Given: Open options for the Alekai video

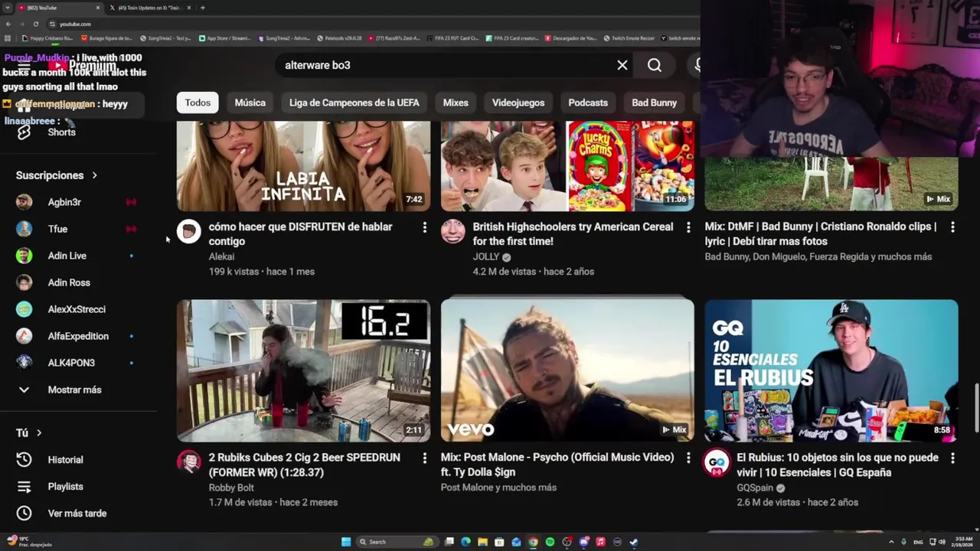Looking at the screenshot, I should [x=424, y=227].
